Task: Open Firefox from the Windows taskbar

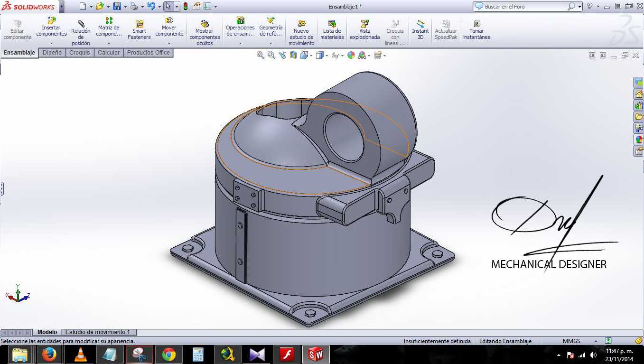Action: click(49, 355)
